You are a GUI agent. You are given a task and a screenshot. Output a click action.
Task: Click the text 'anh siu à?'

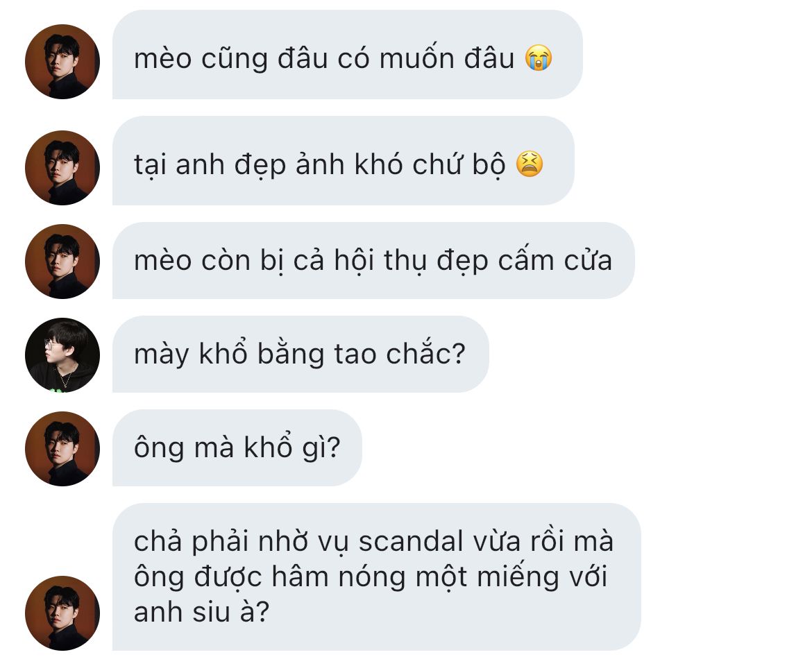click(x=201, y=612)
